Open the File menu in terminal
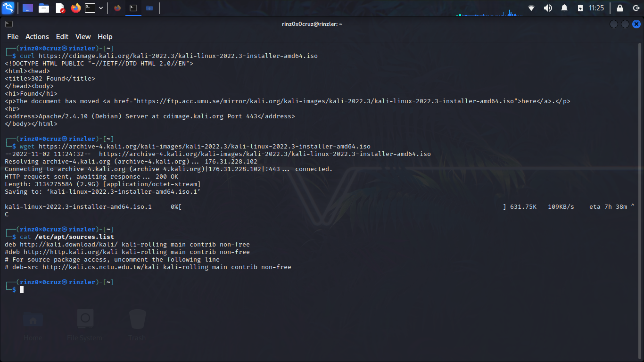The width and height of the screenshot is (644, 362). (x=13, y=37)
